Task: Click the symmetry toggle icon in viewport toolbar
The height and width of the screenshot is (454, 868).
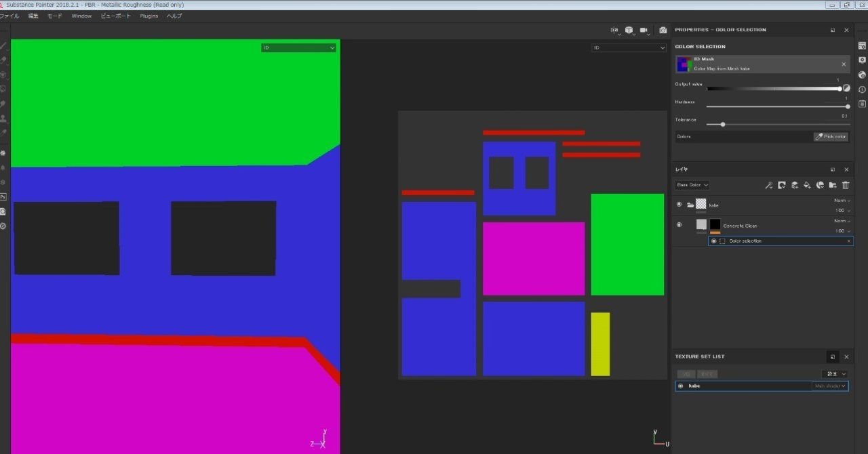Action: click(614, 30)
